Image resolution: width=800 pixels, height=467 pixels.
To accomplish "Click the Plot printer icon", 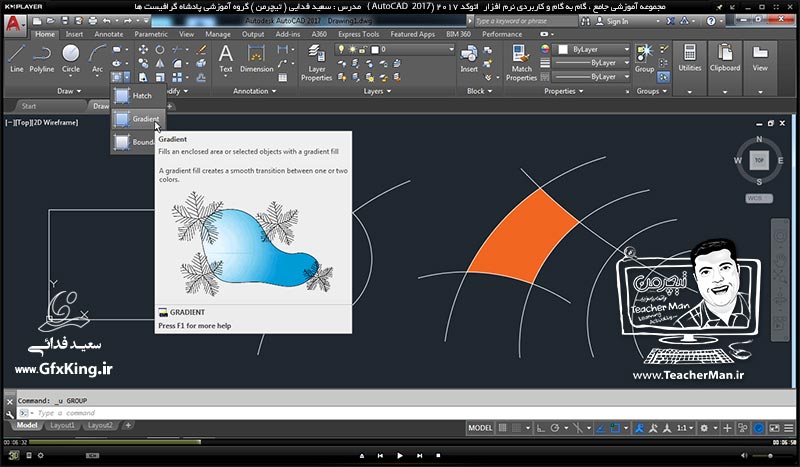I will (x=93, y=21).
